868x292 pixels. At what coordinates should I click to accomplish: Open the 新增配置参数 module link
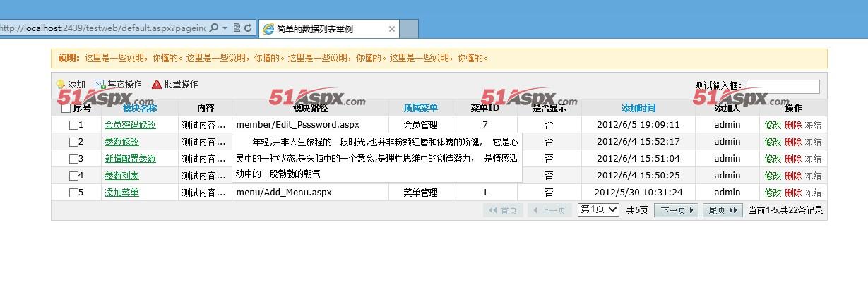pyautogui.click(x=131, y=159)
